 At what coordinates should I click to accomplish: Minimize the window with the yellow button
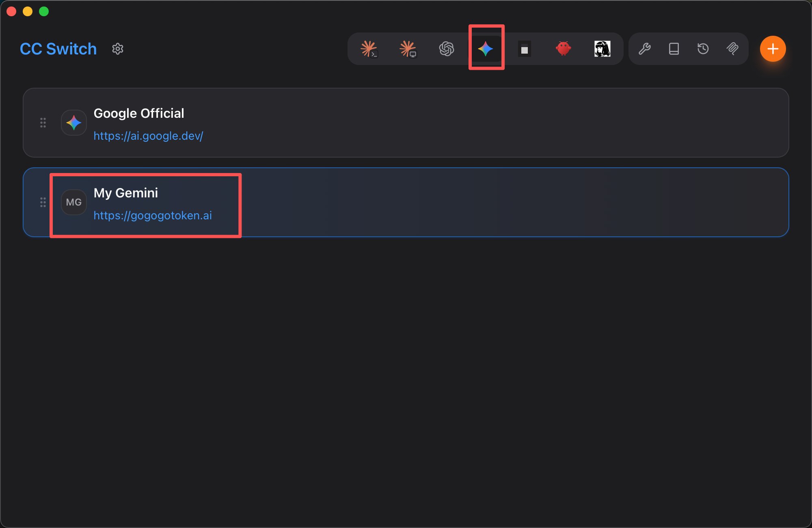(x=28, y=11)
